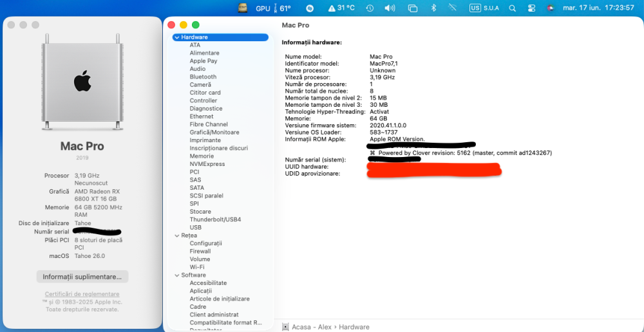Select Diagnostice in sidebar

[x=206, y=108]
